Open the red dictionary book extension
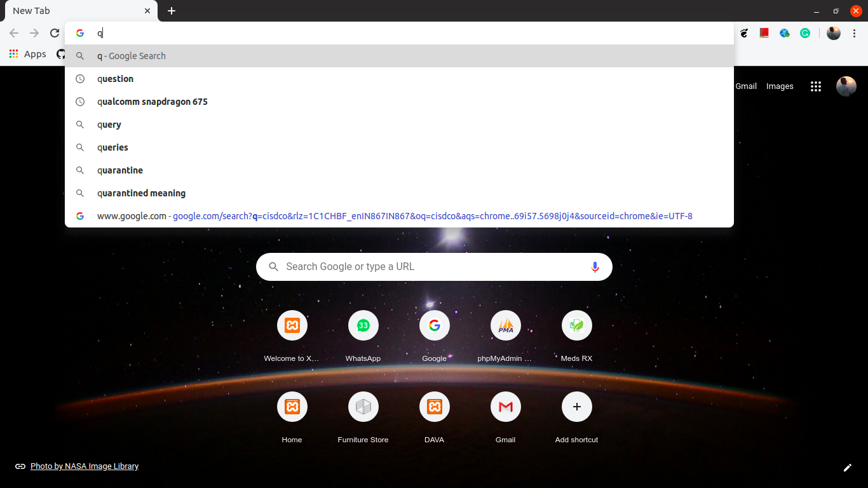Screen dimensions: 868x488 click(x=764, y=33)
